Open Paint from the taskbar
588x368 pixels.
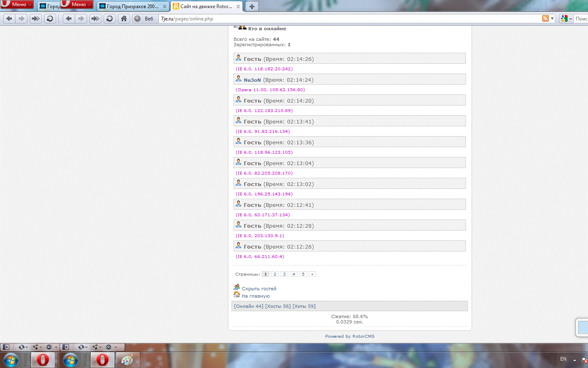tap(127, 360)
